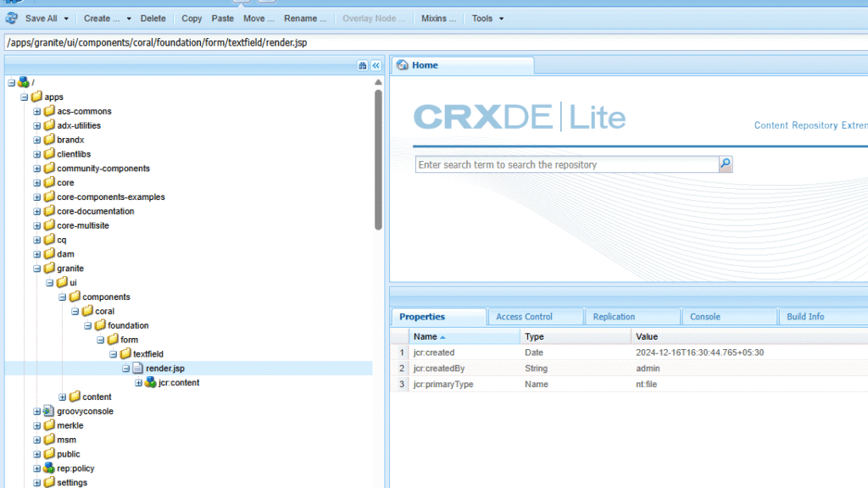Expand the content folder node

pos(63,396)
